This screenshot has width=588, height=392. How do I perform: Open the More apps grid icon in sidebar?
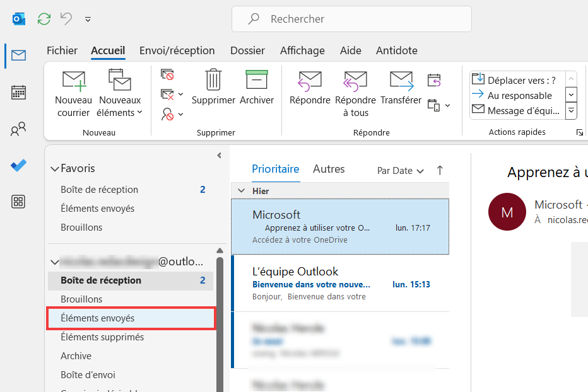point(18,202)
